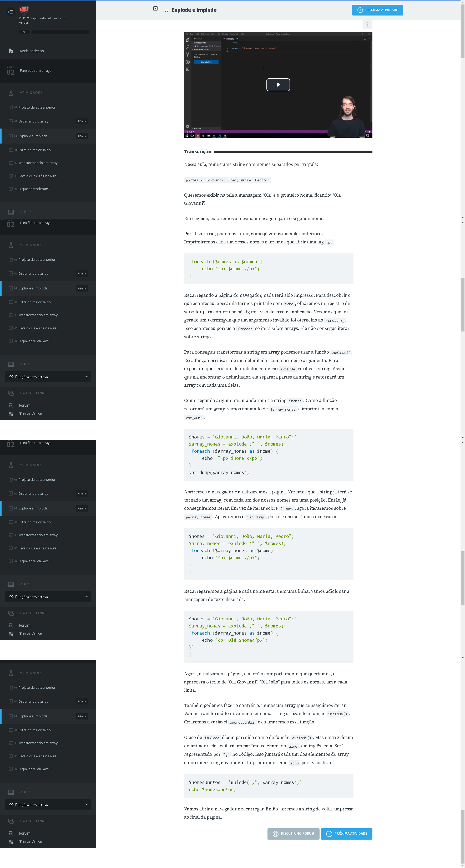Click the top Próxima Atividade button
This screenshot has width=465, height=868.
(x=377, y=10)
